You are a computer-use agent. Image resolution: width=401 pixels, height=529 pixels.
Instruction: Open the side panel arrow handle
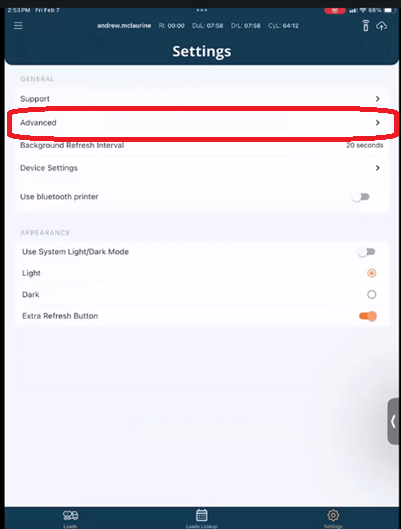pos(393,421)
